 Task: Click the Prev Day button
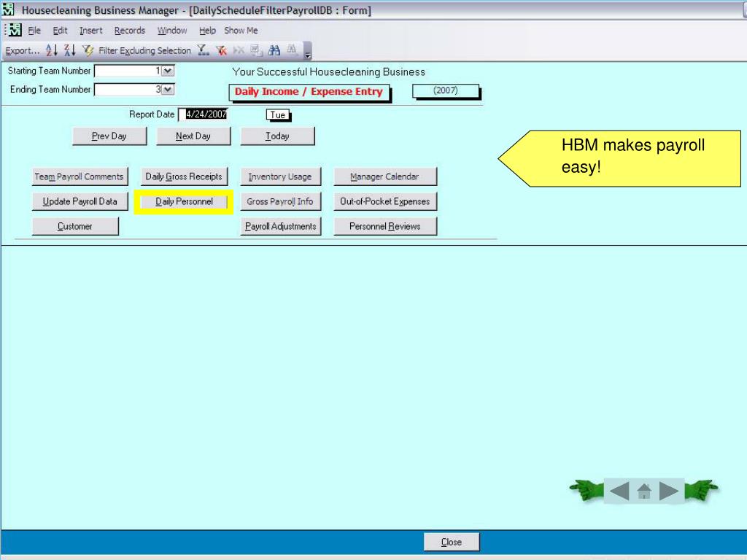coord(109,136)
